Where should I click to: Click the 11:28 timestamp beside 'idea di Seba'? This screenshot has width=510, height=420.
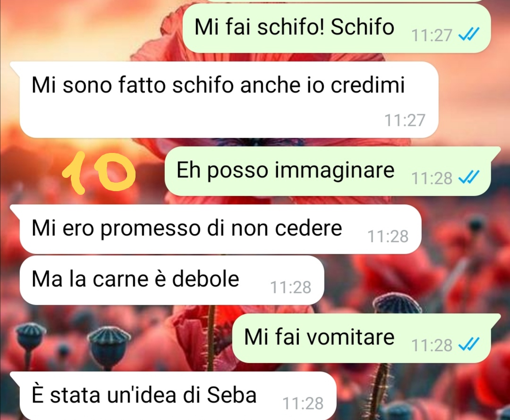point(303,403)
